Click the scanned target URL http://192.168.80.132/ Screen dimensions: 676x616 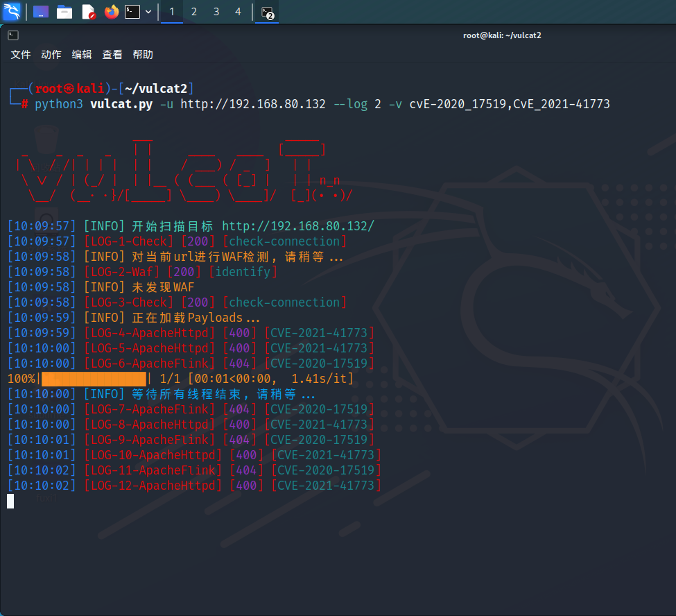(x=298, y=226)
